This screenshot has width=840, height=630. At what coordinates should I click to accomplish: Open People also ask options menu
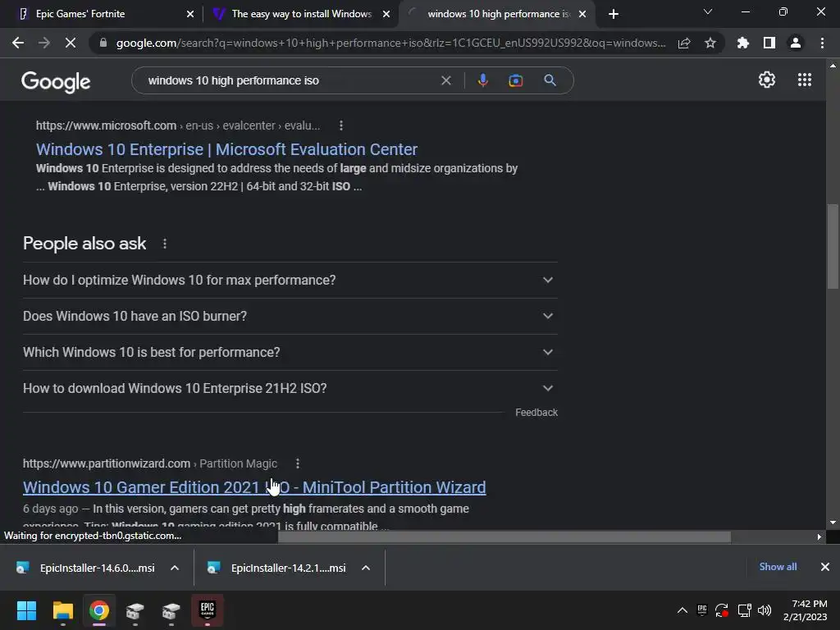164,244
